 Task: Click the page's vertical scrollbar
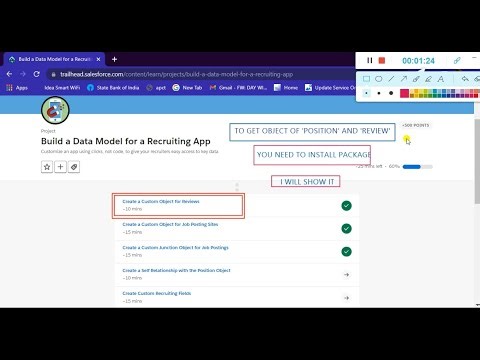(477, 160)
